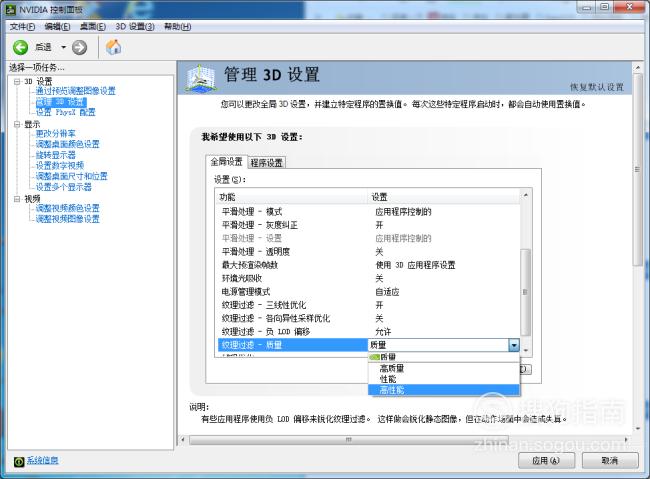
Task: Open the 3D 设置(3) menu
Action: click(135, 27)
